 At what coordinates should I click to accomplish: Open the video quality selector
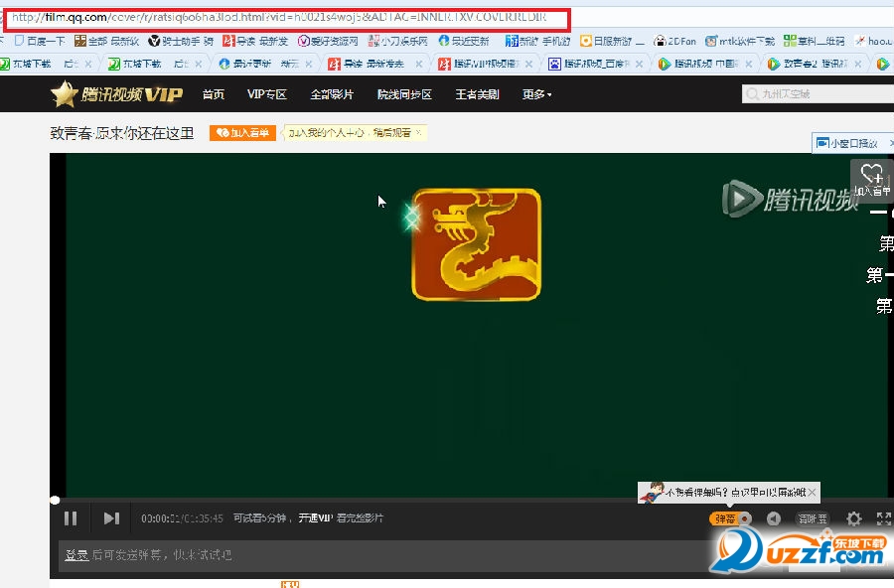click(812, 518)
